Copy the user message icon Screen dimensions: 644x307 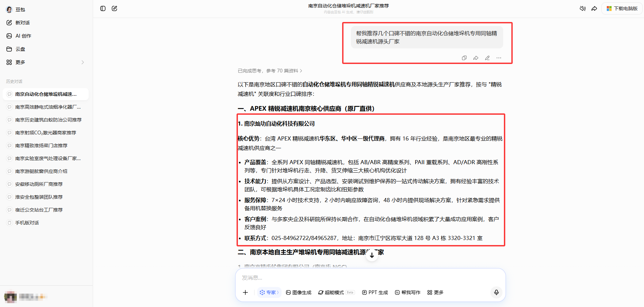[x=464, y=58]
